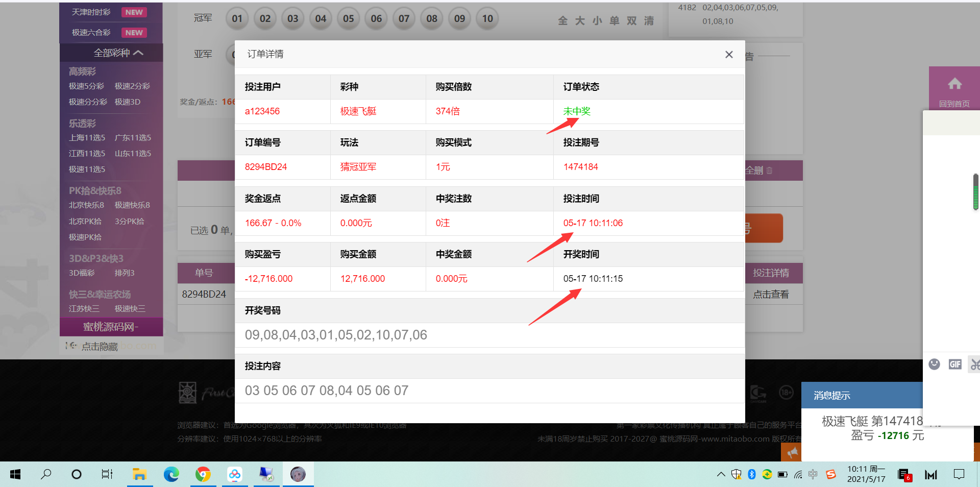Open Microsoft Edge from the taskbar

(x=171, y=475)
